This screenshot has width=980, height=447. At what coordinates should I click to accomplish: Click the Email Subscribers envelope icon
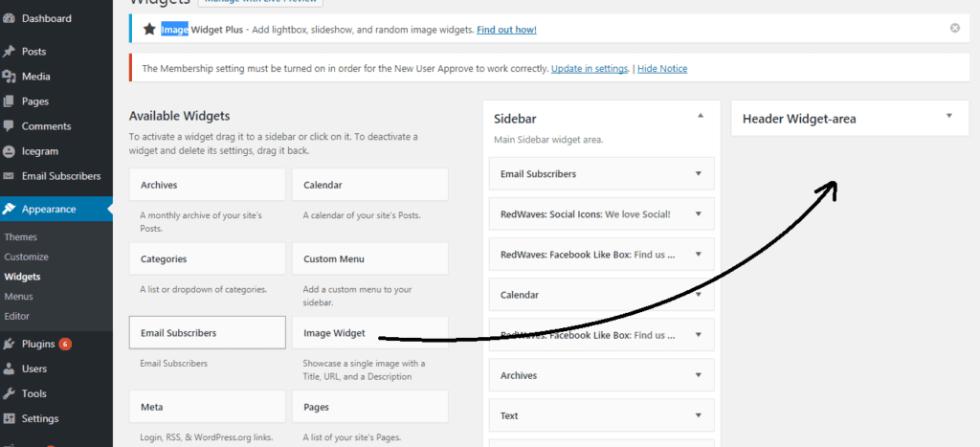[x=9, y=176]
